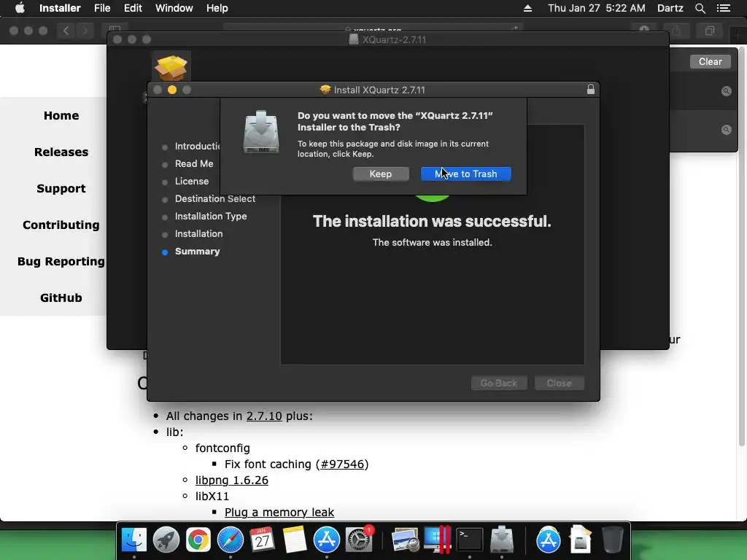Open the Help menu

click(217, 8)
